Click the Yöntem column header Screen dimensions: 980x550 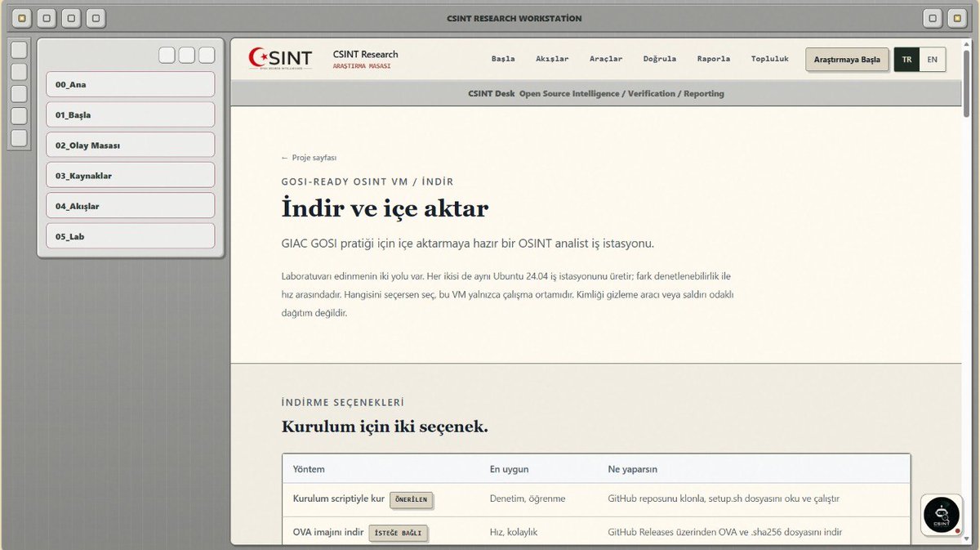(x=309, y=469)
